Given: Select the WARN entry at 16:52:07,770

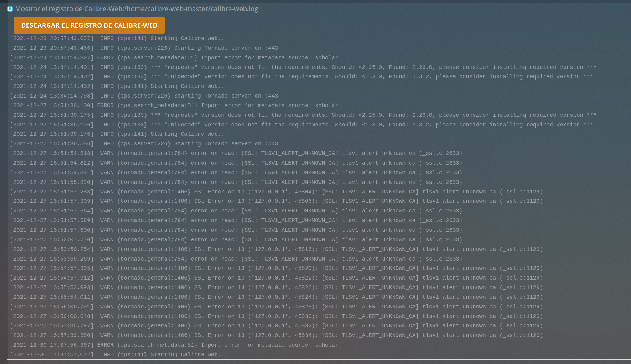Looking at the screenshot, I should (x=236, y=239).
